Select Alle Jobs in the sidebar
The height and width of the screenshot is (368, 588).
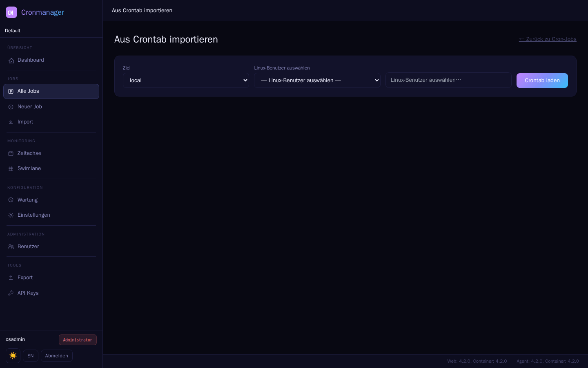point(51,91)
